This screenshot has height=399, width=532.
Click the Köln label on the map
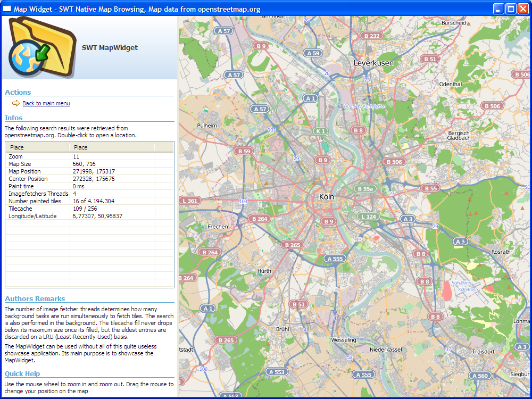click(327, 196)
